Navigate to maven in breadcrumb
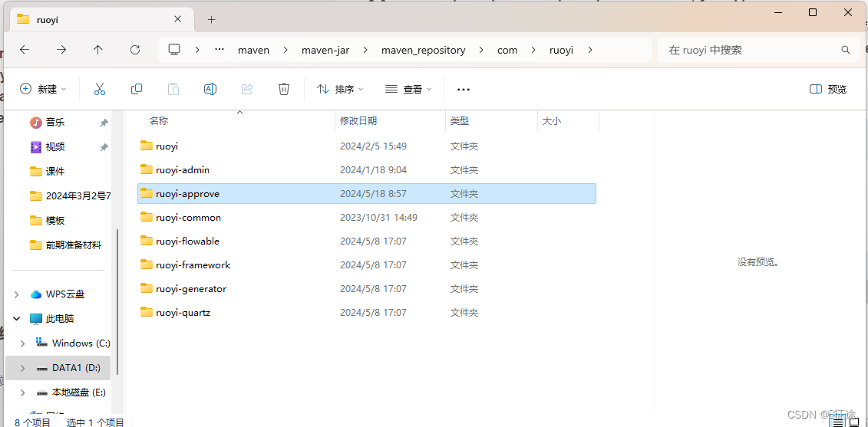 coord(253,50)
